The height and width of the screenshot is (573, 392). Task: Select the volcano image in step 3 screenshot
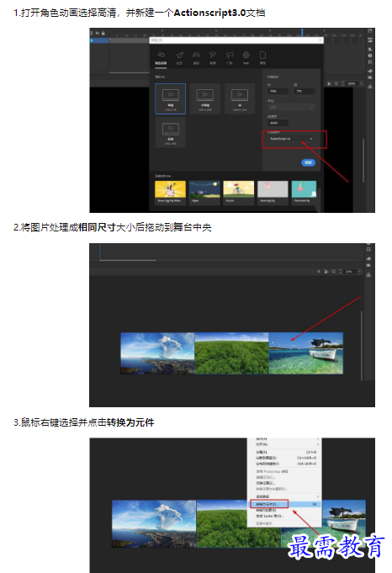coord(154,523)
